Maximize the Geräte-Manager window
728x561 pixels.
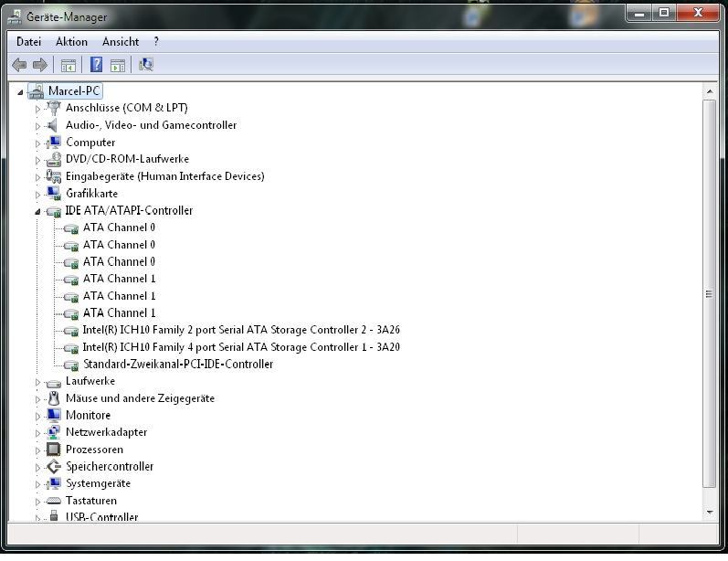(664, 13)
